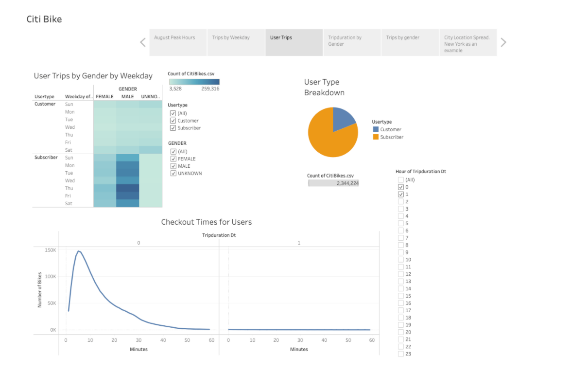588x373 pixels.
Task: Check hour 17 in Tripduration filter
Action: 401,310
